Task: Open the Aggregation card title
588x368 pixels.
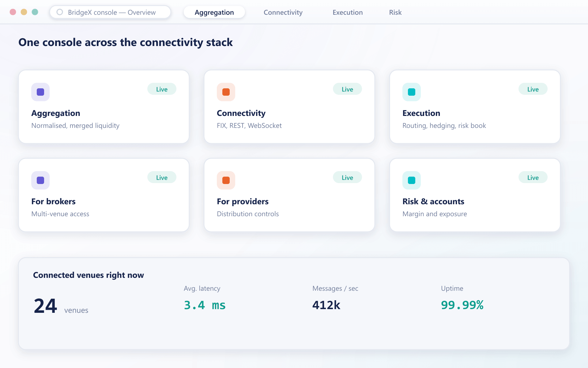Action: click(x=56, y=113)
